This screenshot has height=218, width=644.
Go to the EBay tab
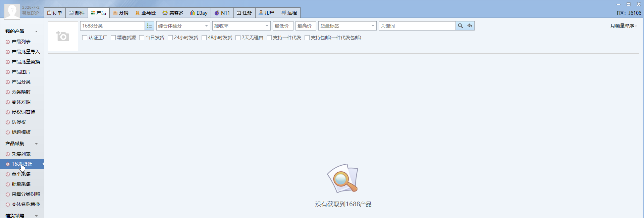pos(199,13)
